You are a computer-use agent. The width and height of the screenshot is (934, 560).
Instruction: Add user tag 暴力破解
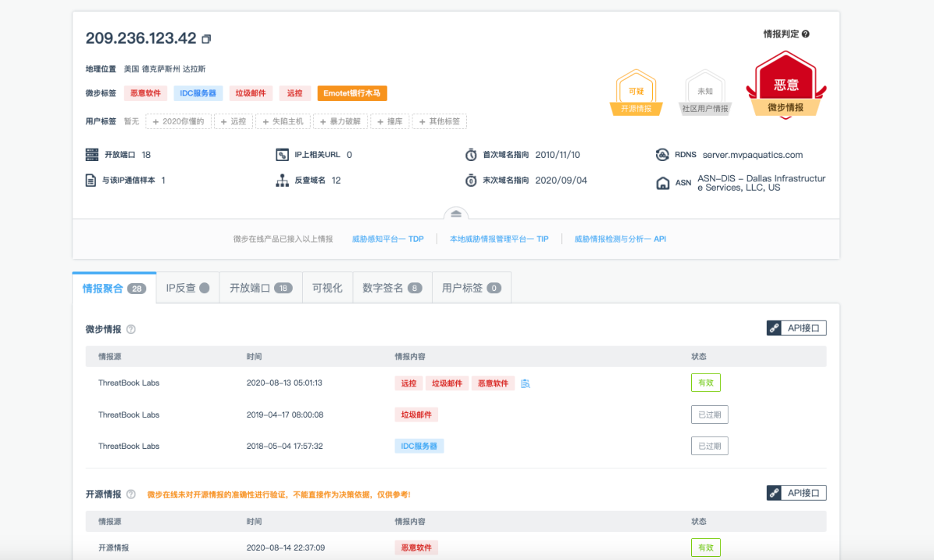[341, 121]
